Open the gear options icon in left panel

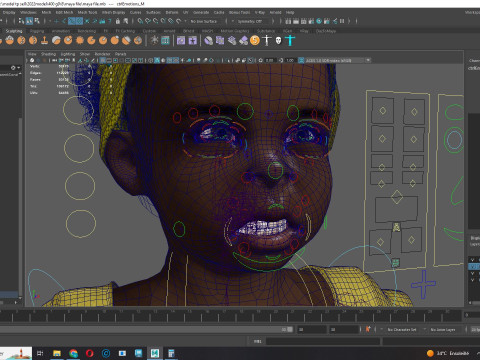(13, 68)
